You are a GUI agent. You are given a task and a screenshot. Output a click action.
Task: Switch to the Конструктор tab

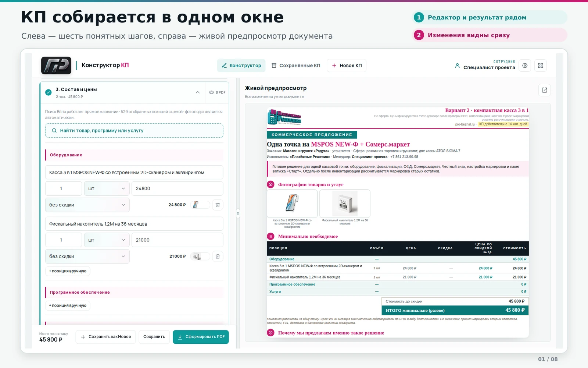[x=241, y=66]
